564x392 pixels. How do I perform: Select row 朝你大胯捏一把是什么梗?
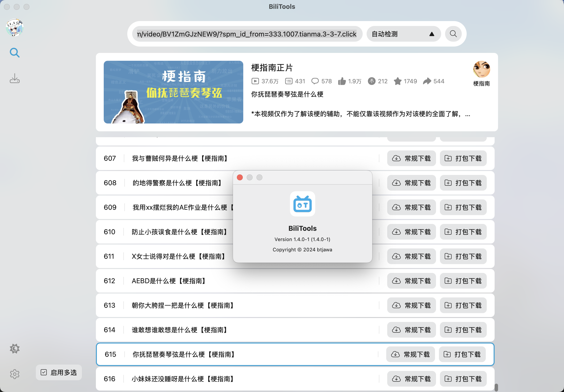(x=295, y=305)
